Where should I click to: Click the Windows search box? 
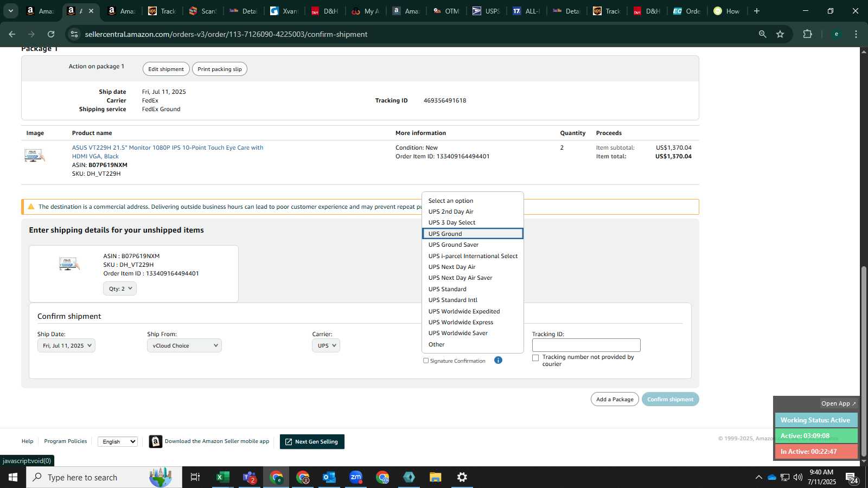tap(104, 477)
